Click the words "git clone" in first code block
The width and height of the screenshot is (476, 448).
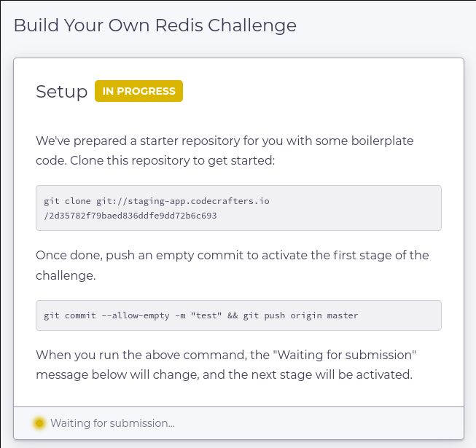tap(67, 201)
